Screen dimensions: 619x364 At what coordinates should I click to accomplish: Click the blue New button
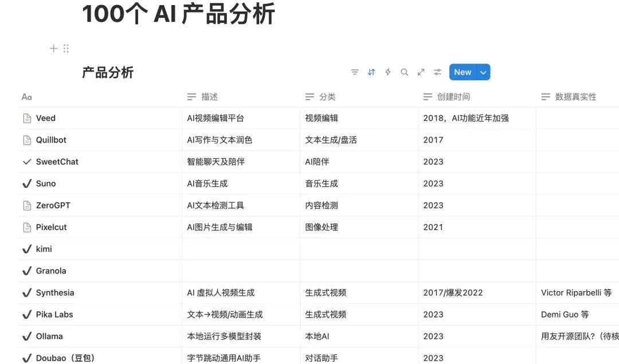[x=463, y=72]
